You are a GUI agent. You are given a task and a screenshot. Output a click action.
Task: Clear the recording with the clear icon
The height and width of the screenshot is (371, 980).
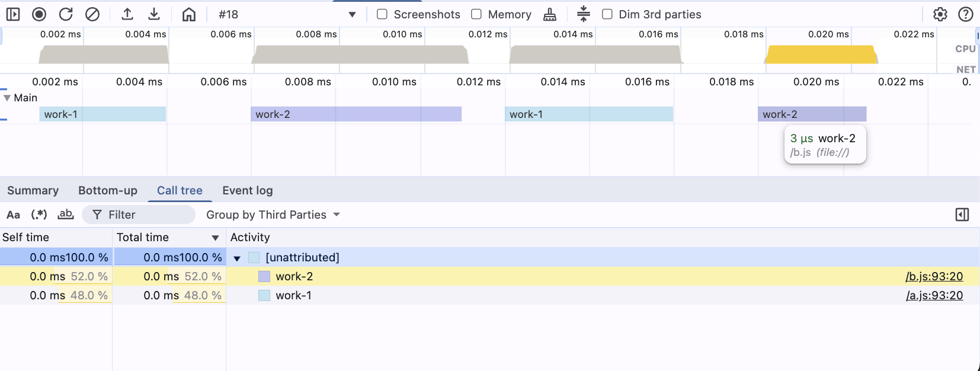[x=92, y=14]
